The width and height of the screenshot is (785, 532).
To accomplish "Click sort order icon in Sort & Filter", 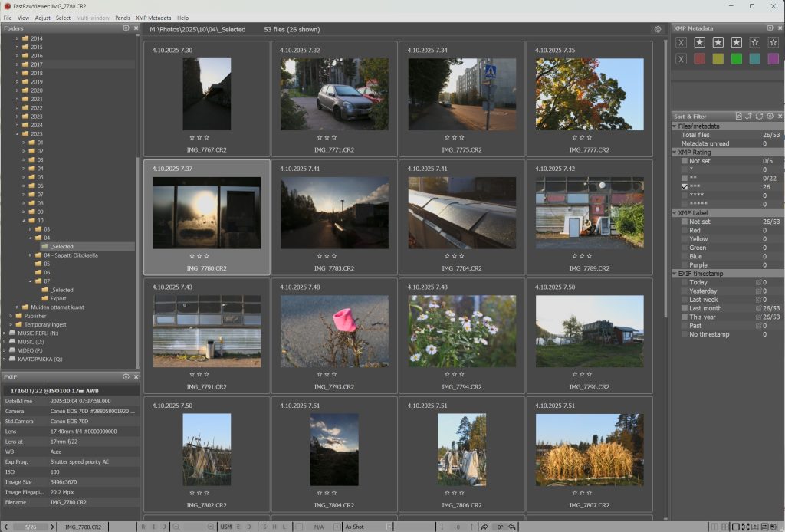I will (748, 116).
